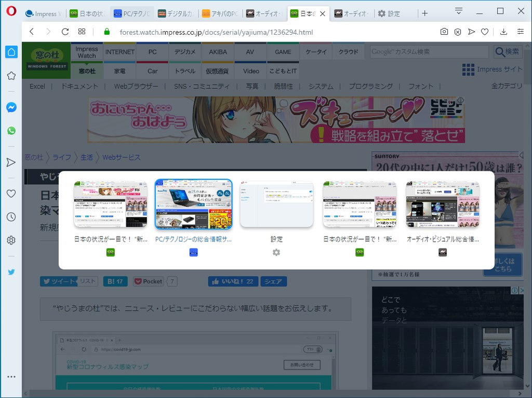Expand sidebar setup via the ellipsis
This screenshot has width=532, height=398.
click(11, 376)
